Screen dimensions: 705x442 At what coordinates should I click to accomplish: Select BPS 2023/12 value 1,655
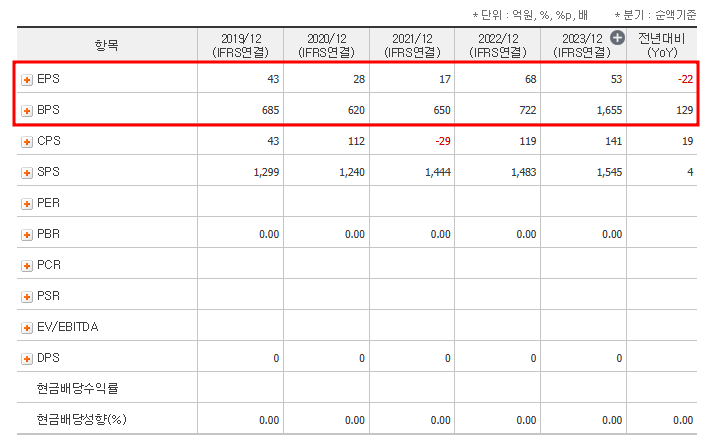pos(609,110)
